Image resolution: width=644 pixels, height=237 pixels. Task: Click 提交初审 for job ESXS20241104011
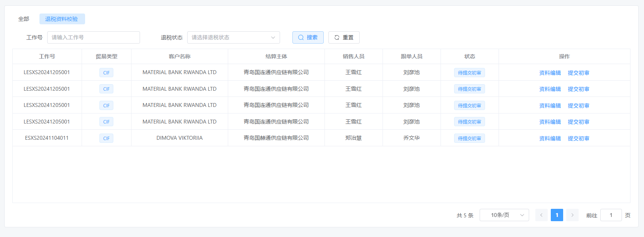click(578, 138)
